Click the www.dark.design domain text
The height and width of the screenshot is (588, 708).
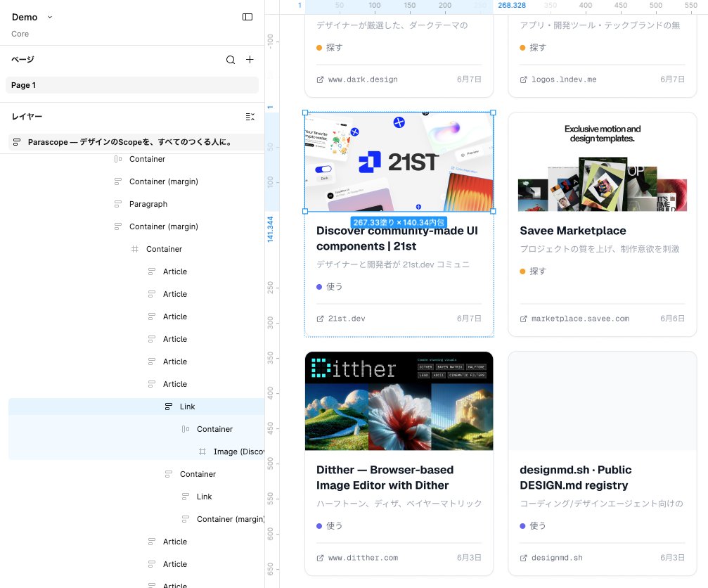(363, 79)
